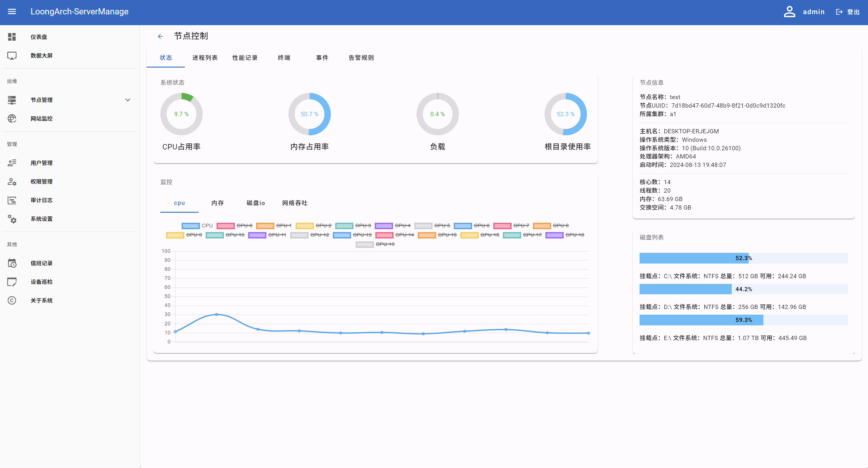The width and height of the screenshot is (868, 468).
Task: Open the hamburger navigation menu
Action: point(12,12)
